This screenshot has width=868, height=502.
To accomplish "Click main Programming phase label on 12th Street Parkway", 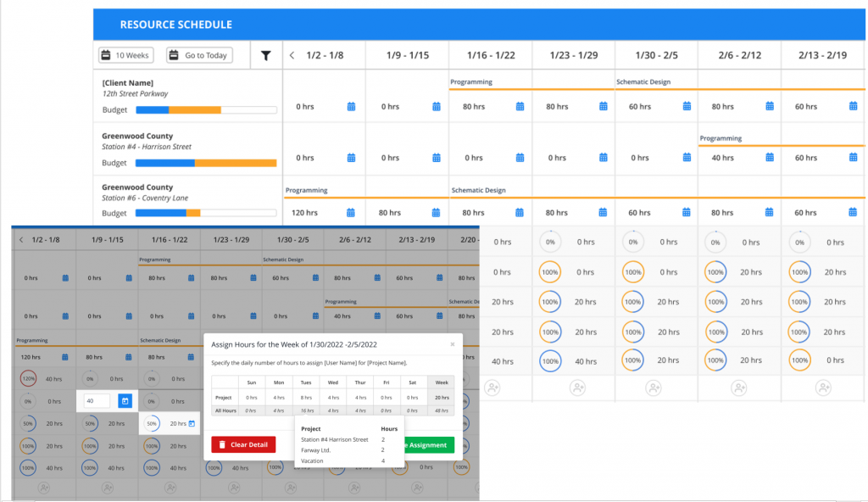I will click(x=471, y=82).
